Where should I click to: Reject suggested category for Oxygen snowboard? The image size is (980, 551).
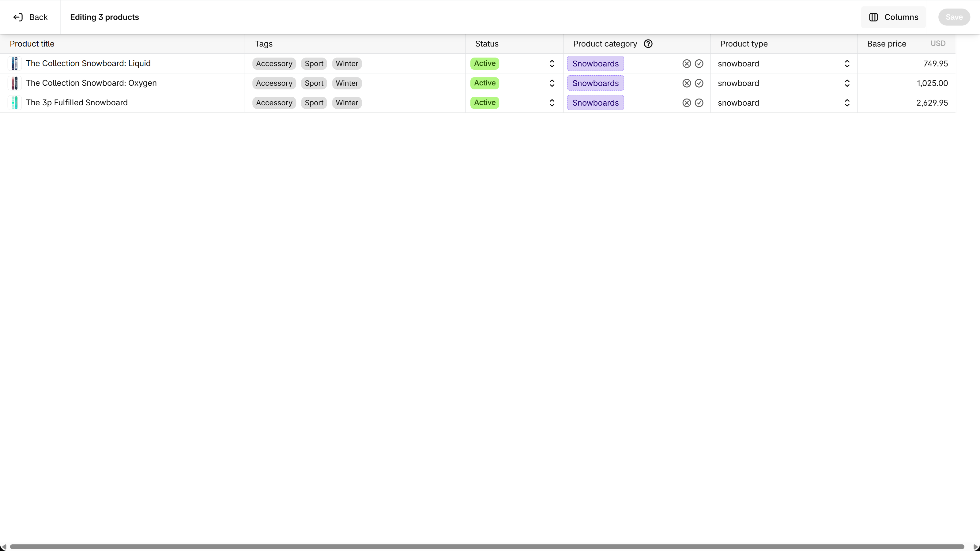686,83
